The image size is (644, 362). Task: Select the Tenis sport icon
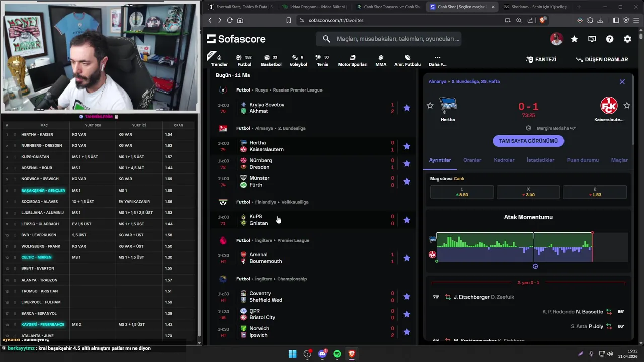[322, 60]
